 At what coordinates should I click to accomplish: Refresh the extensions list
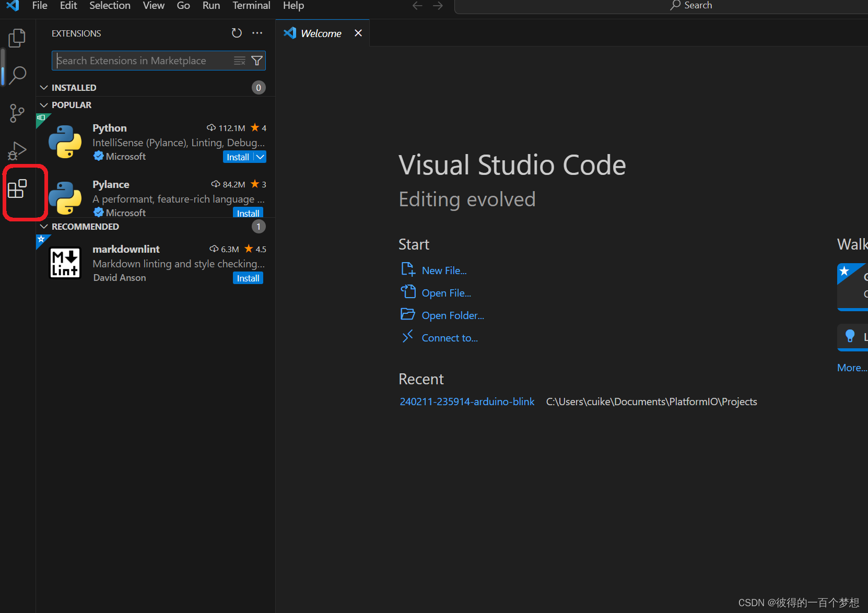[x=237, y=33]
